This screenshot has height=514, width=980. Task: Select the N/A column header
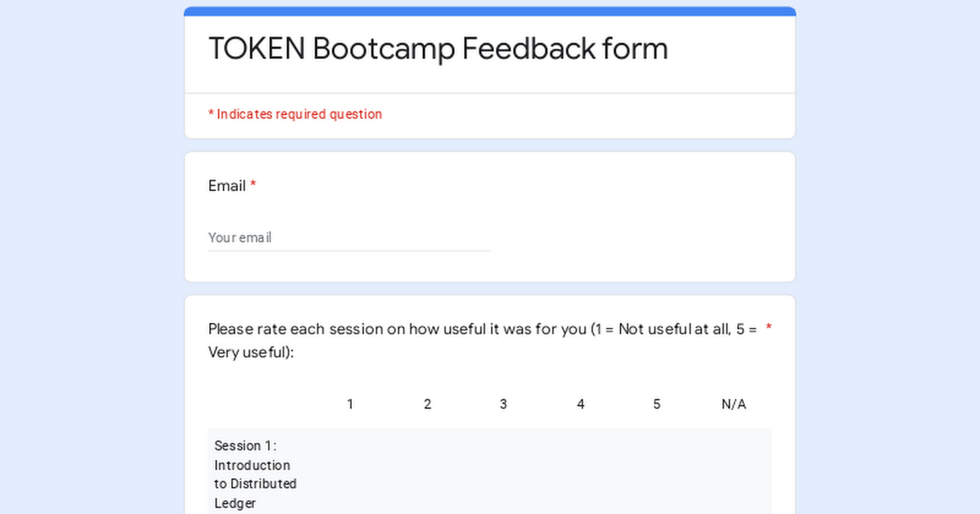tap(734, 404)
